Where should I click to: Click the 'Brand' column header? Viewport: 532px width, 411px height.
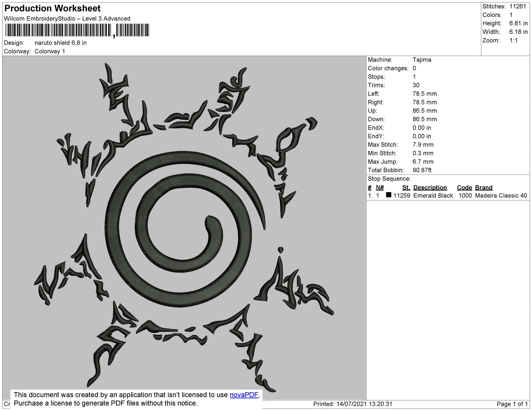(484, 187)
